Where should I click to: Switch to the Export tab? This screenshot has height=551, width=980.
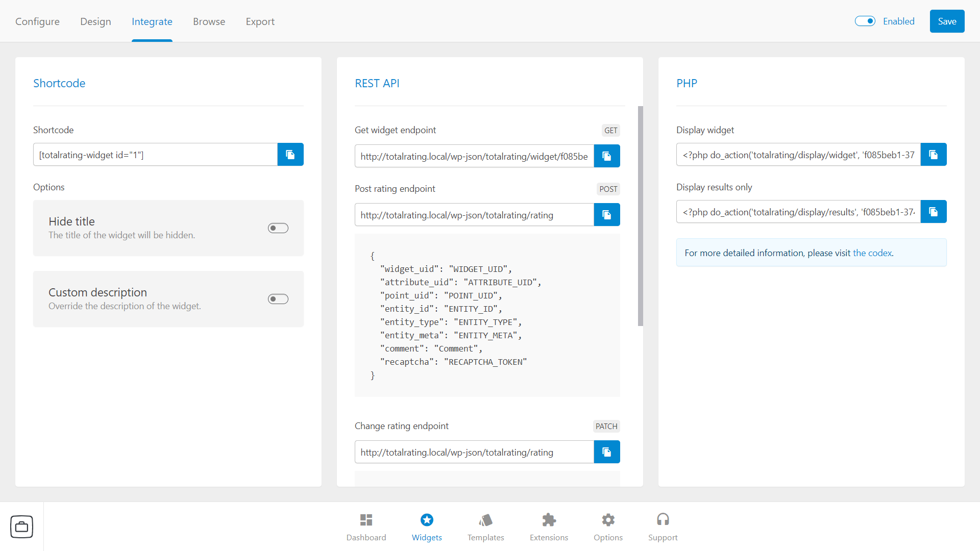pos(260,21)
